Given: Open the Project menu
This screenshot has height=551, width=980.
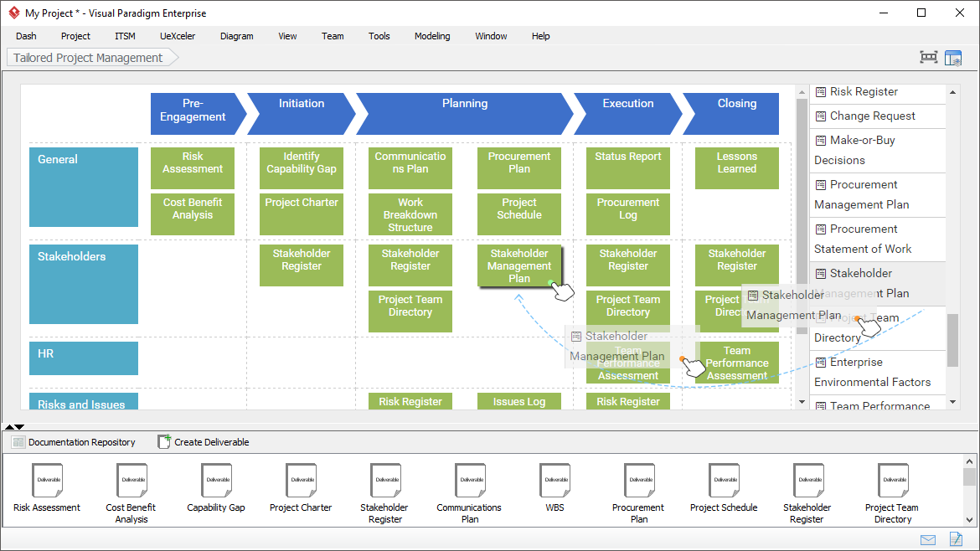Looking at the screenshot, I should click(x=75, y=36).
